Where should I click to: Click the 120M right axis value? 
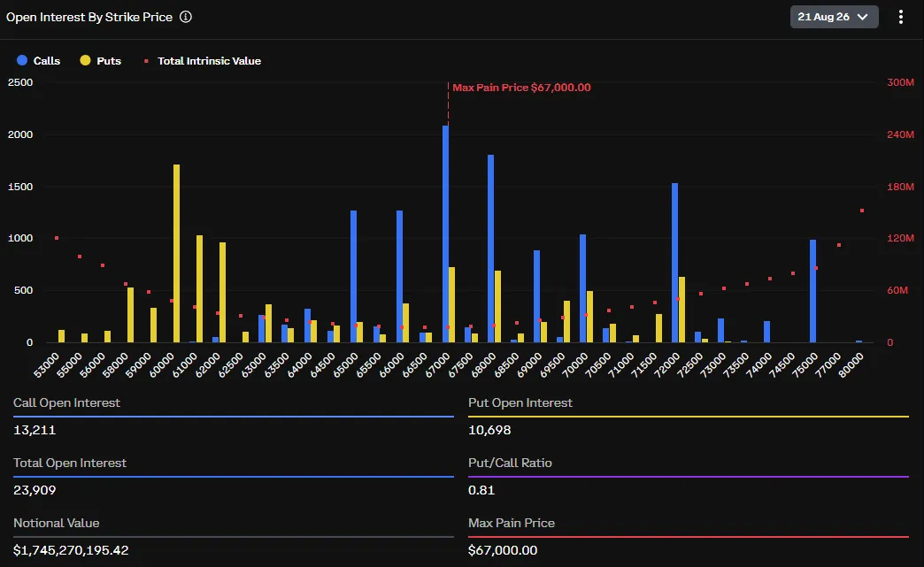click(x=900, y=238)
